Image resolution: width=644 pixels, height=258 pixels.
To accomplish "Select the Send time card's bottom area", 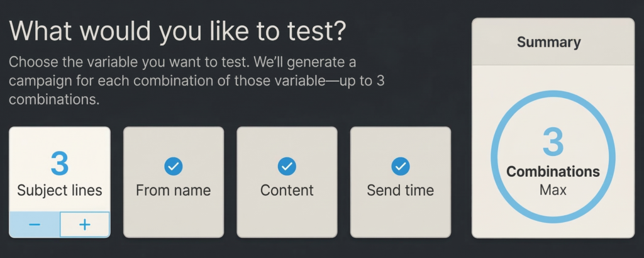I will pyautogui.click(x=401, y=219).
